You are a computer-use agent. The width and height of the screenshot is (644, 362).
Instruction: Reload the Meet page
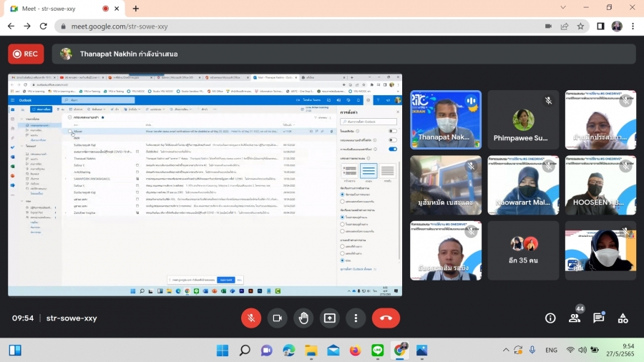pos(44,26)
